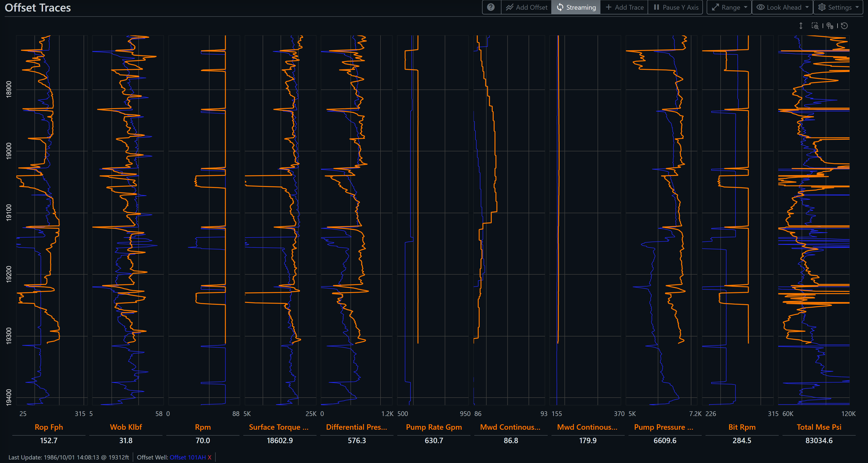
Task: Open the Settings dropdown menu
Action: (839, 7)
